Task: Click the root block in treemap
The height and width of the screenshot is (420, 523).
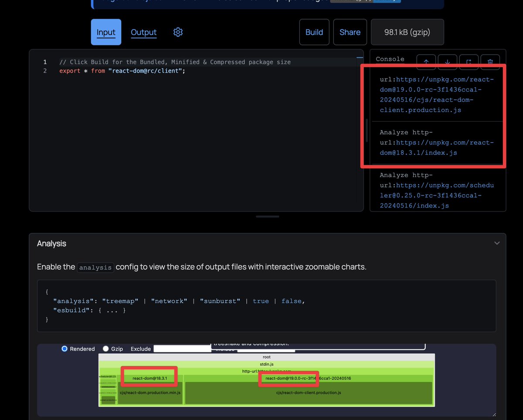Action: coord(267,357)
